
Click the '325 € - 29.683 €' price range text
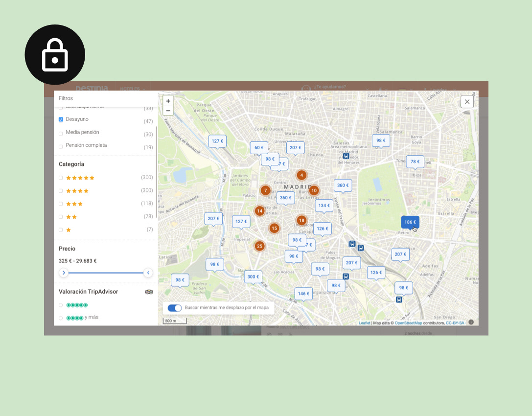click(78, 261)
